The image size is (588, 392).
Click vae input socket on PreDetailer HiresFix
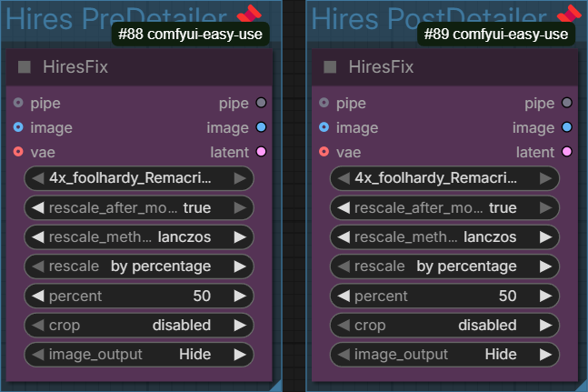coord(18,152)
